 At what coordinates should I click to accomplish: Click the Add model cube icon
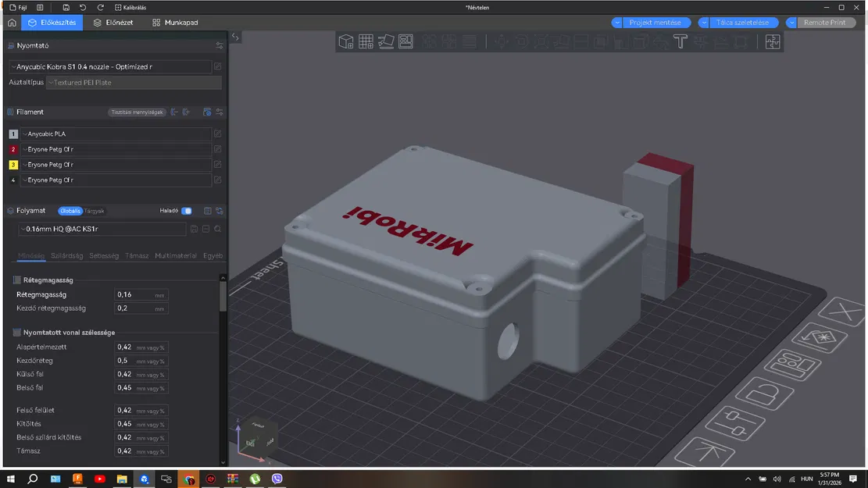coord(346,42)
